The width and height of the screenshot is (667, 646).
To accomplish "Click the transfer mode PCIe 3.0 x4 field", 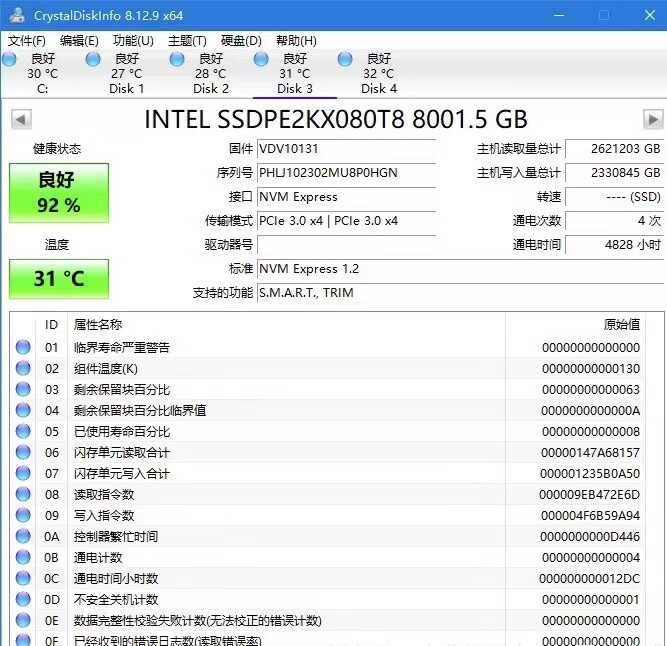I will pos(346,221).
